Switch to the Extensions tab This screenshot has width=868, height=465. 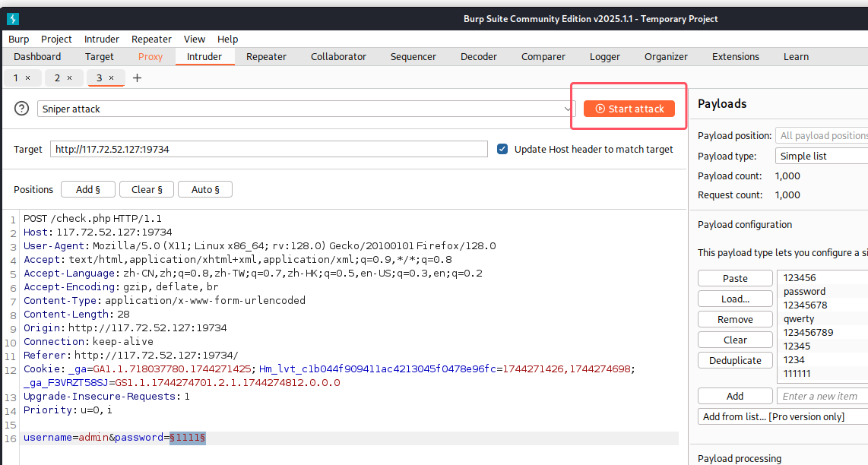click(x=736, y=56)
